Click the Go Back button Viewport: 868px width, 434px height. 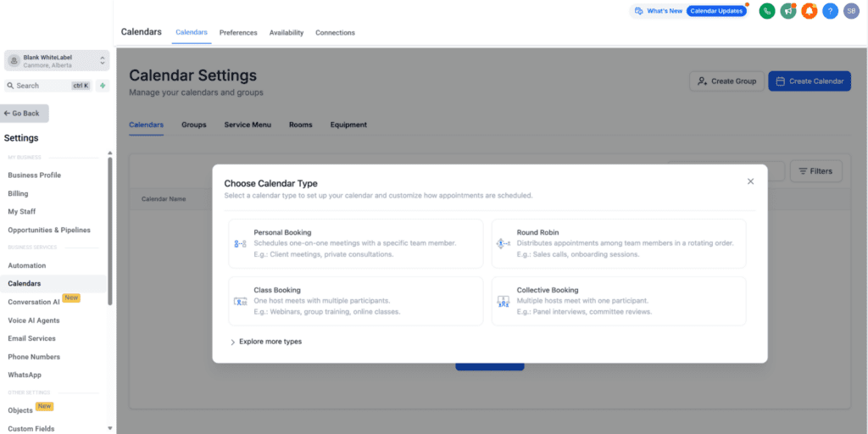(x=25, y=114)
